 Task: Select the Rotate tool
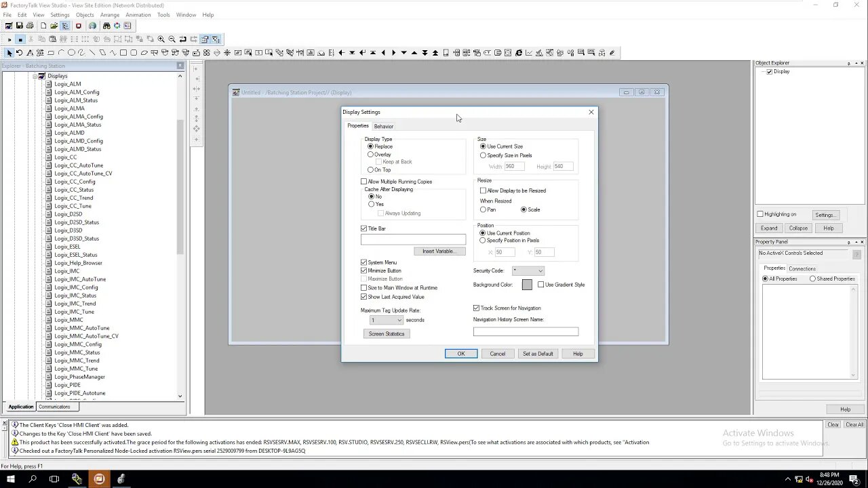click(x=19, y=53)
